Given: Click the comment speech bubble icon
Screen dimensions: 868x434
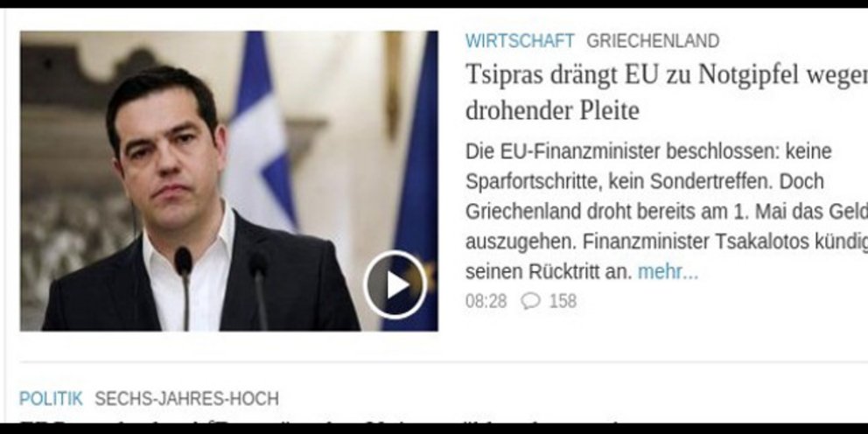Looking at the screenshot, I should pyautogui.click(x=530, y=301).
